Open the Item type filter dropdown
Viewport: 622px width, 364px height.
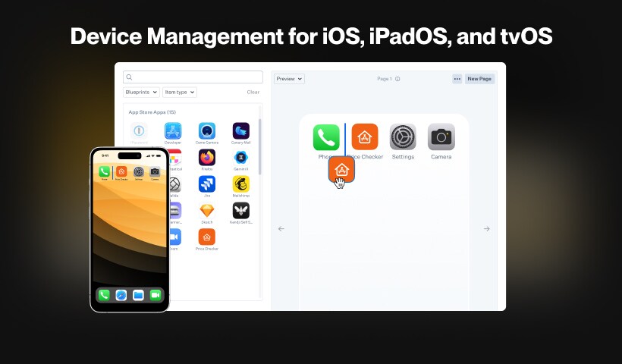click(x=180, y=92)
